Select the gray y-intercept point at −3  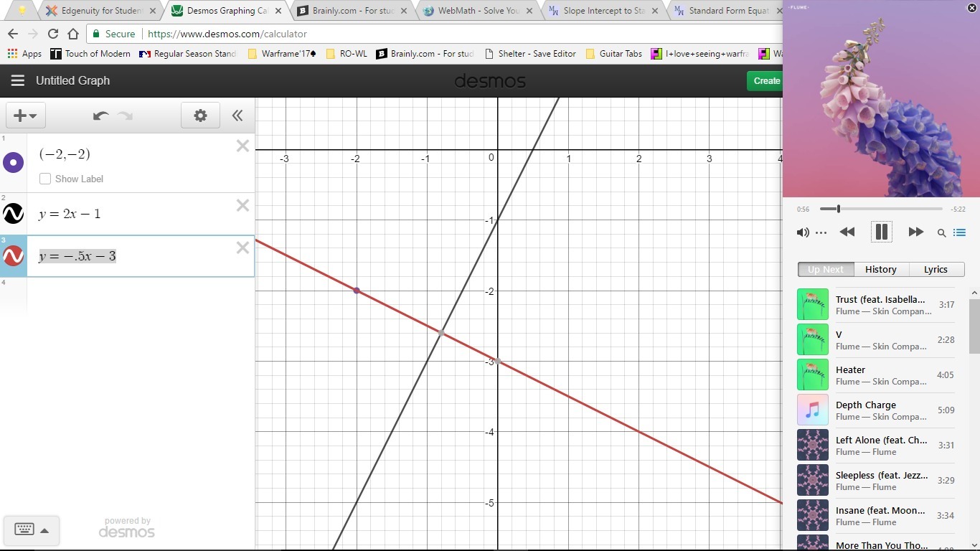[498, 361]
